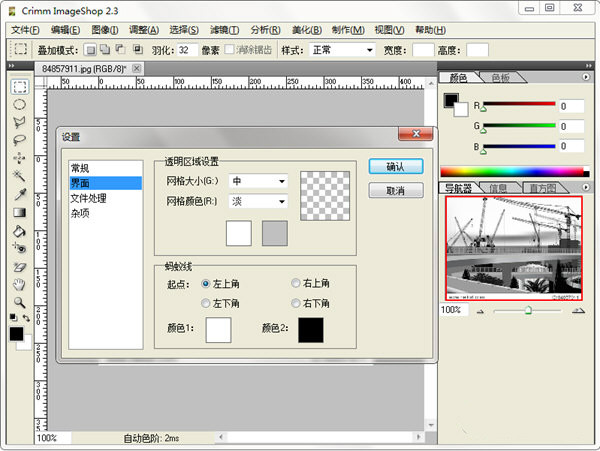Screen dimensions: 600x451
Task: Select the Hand tool
Action: (19, 284)
